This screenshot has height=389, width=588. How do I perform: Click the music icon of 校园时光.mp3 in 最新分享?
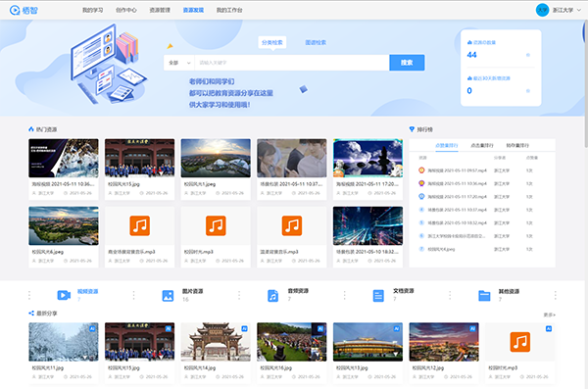click(520, 342)
